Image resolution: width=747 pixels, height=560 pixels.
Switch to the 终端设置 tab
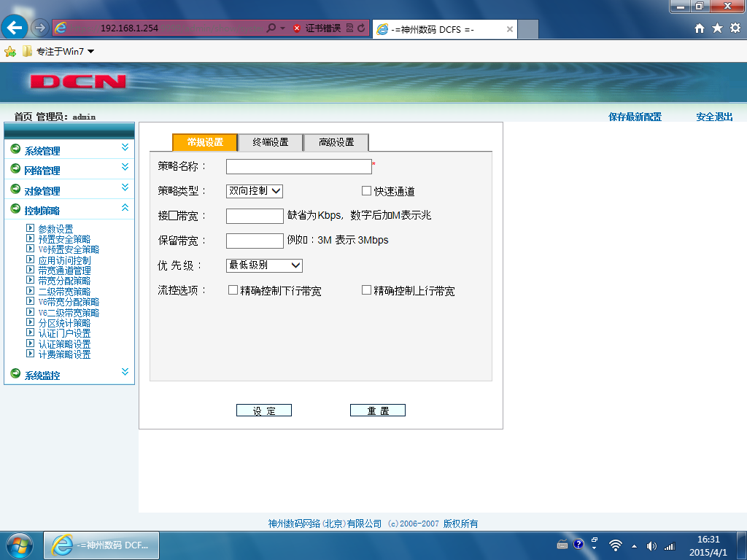point(271,142)
